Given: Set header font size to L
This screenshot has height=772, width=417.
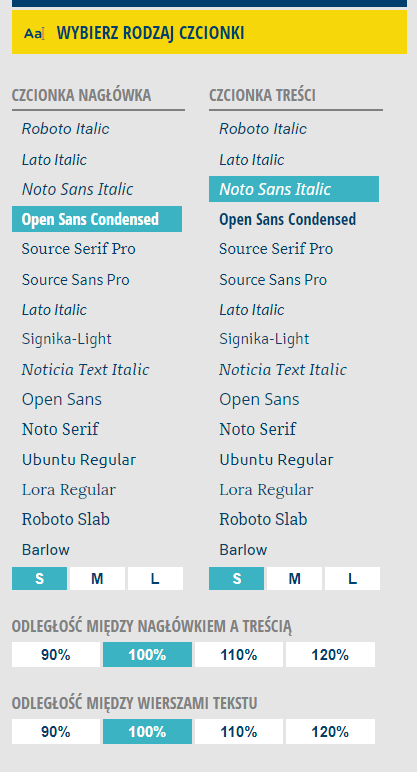Looking at the screenshot, I should (x=156, y=579).
